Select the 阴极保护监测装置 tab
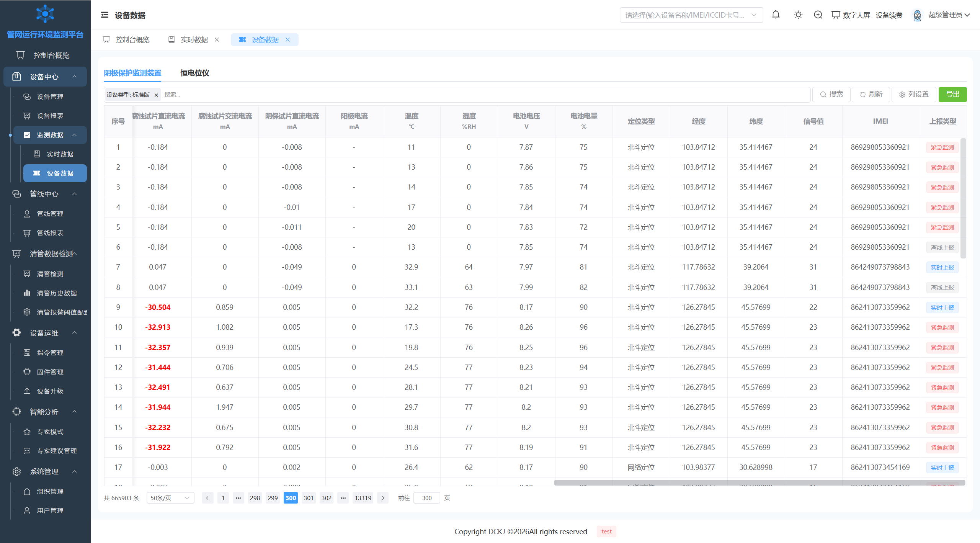Screen dimensions: 980x543 tap(132, 73)
